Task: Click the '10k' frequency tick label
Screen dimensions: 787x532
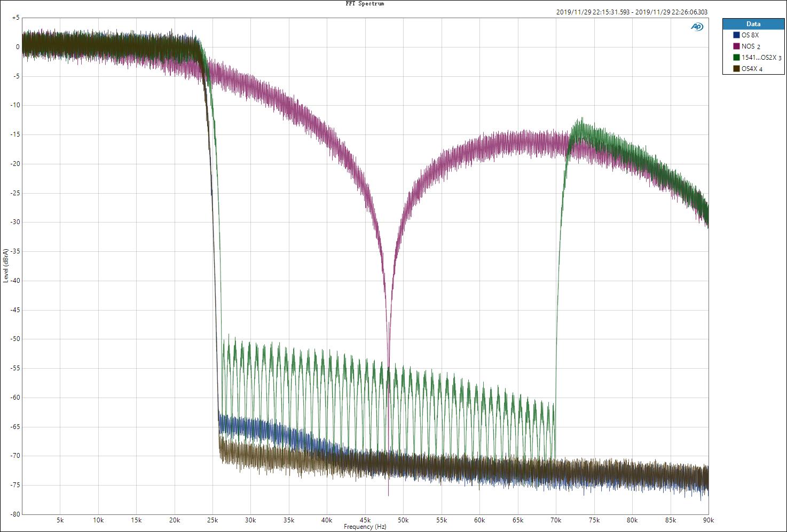Action: click(x=98, y=520)
